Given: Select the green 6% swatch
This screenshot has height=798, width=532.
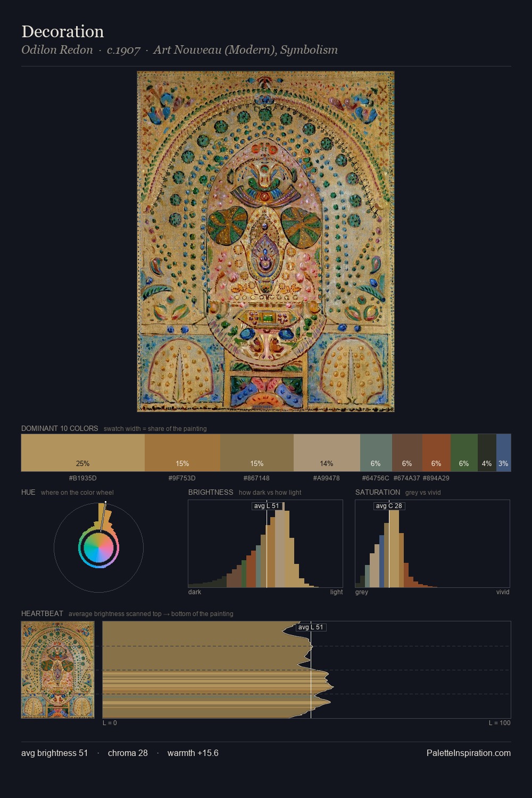Looking at the screenshot, I should point(464,453).
